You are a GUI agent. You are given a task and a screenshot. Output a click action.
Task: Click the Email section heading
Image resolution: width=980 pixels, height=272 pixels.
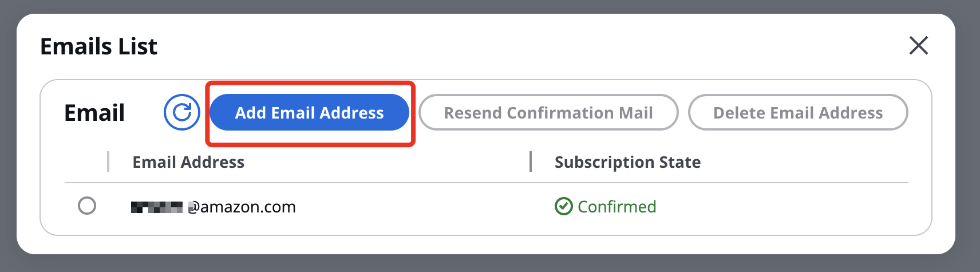[94, 113]
